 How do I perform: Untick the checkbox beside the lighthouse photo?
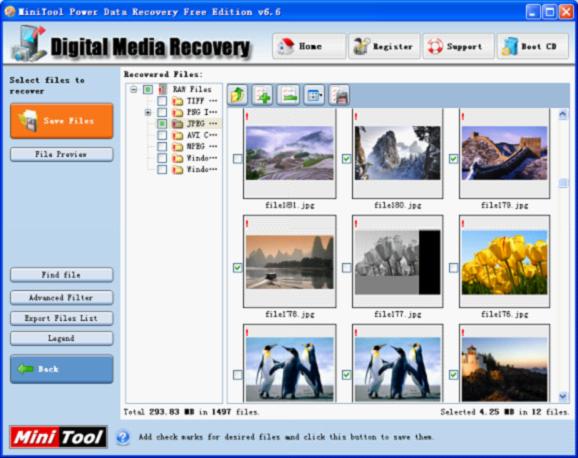tap(453, 375)
